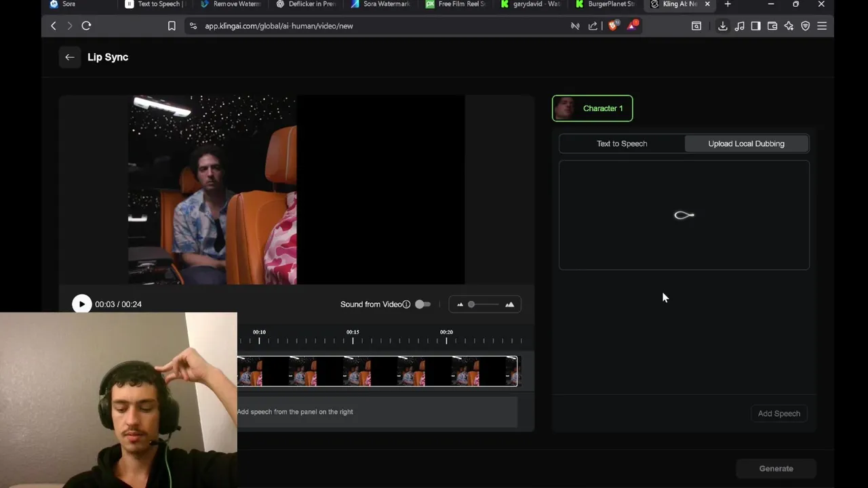Viewport: 868px width, 488px height.
Task: Toggle the browser sidebar panel icon
Action: [x=755, y=26]
